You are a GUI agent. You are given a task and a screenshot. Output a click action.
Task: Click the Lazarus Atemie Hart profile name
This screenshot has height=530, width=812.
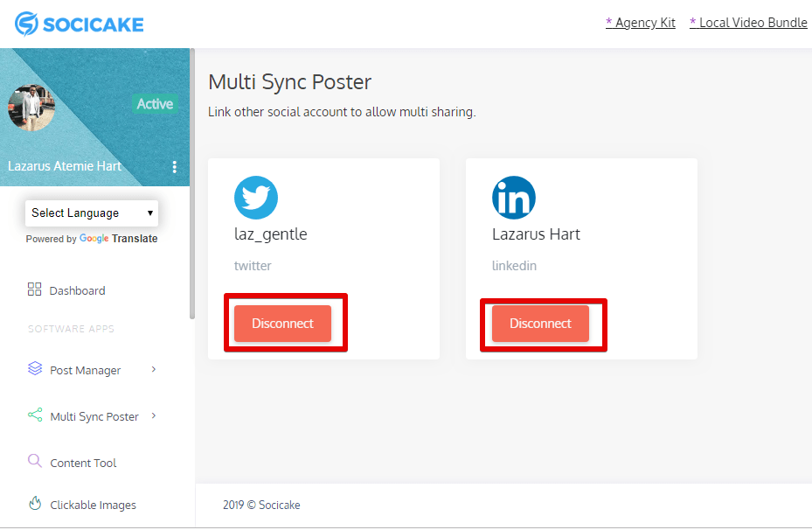pos(65,166)
